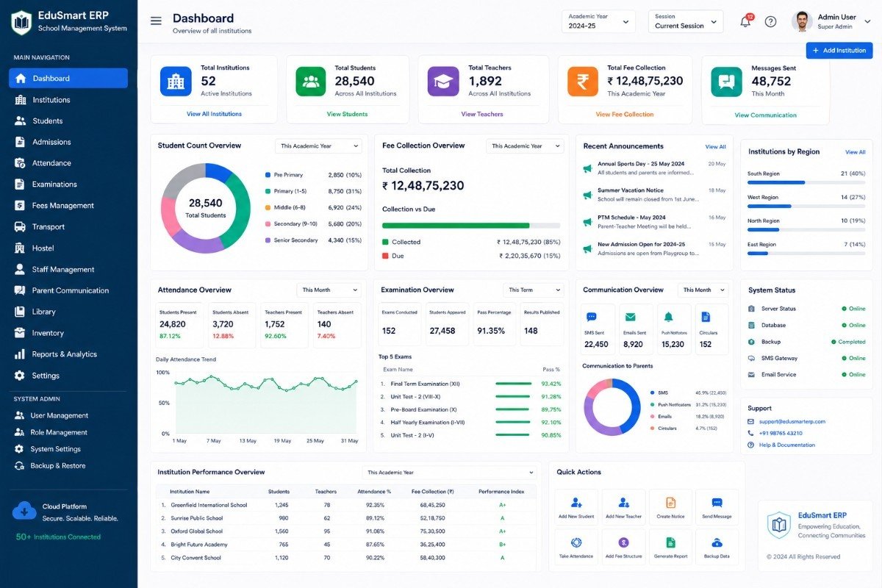Select the Backup Data quick action icon
882x588 pixels.
[x=717, y=542]
